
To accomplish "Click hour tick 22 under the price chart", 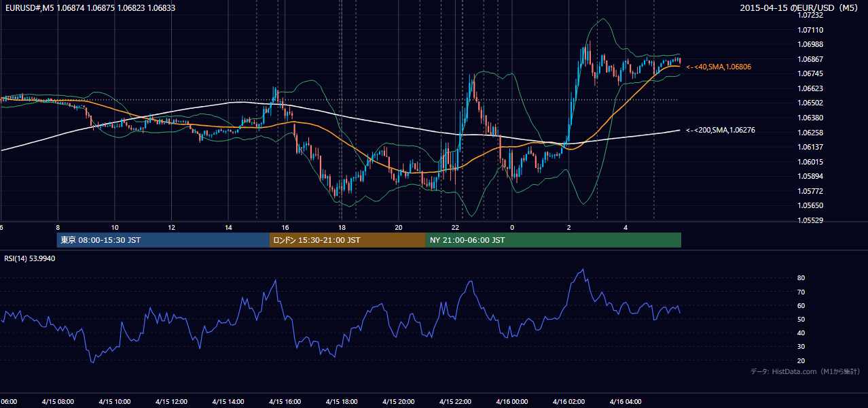I will click(x=456, y=227).
